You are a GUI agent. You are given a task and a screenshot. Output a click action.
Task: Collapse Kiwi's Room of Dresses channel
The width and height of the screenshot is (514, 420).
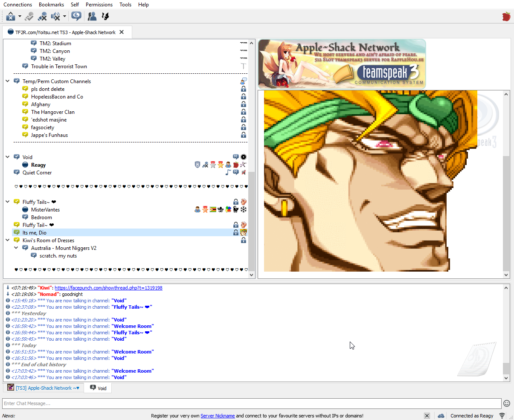coord(8,240)
